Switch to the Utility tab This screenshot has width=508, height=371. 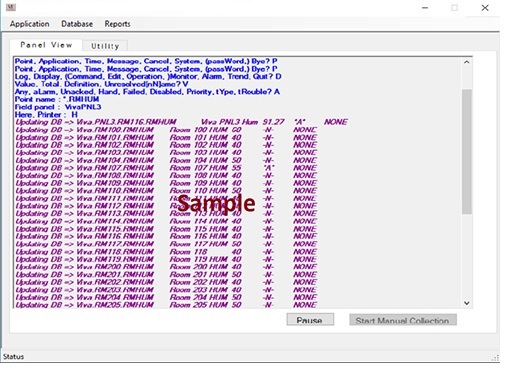[105, 46]
